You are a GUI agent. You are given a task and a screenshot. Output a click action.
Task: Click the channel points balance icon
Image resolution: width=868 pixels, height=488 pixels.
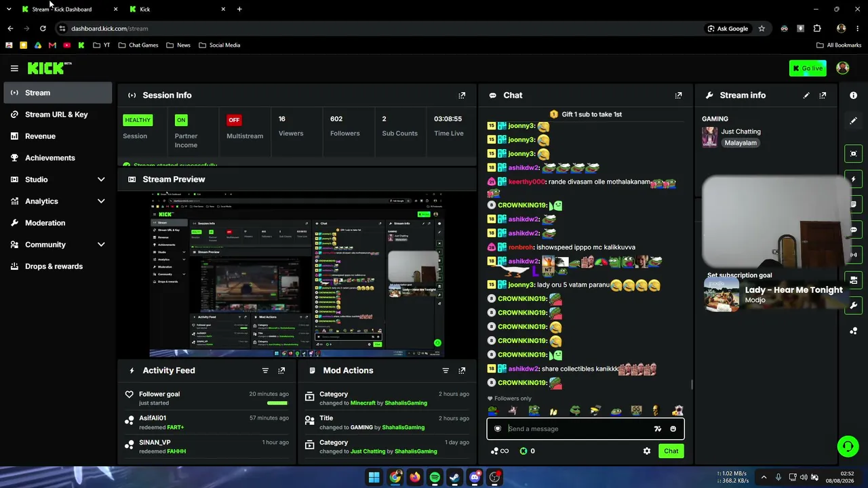pos(499,451)
